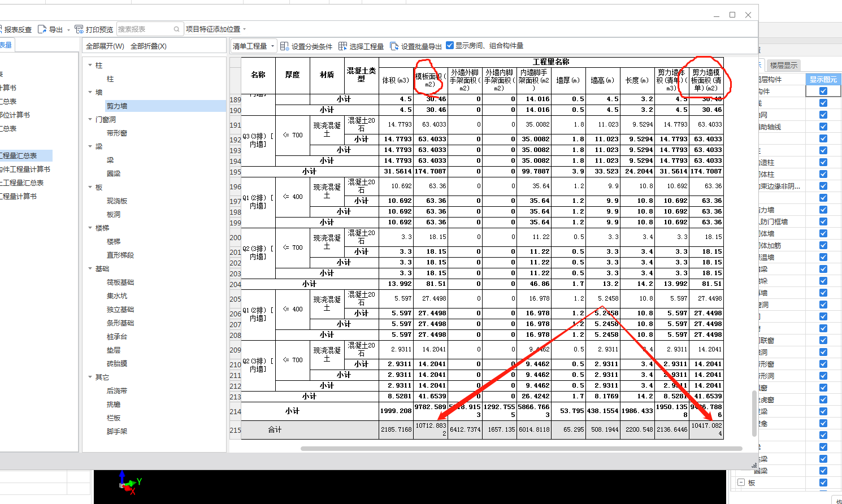The width and height of the screenshot is (842, 504).
Task: Open the 项目特征添加位置 dropdown
Action: click(x=216, y=29)
